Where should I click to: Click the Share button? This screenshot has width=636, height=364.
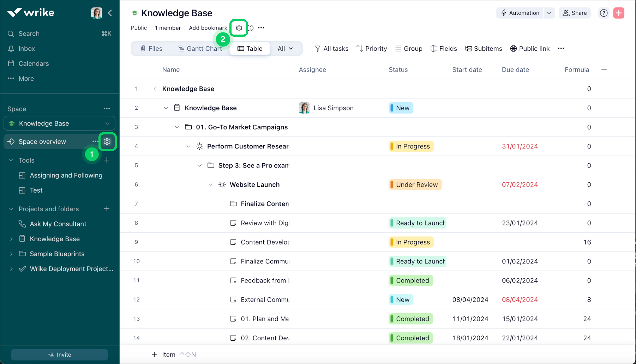575,13
